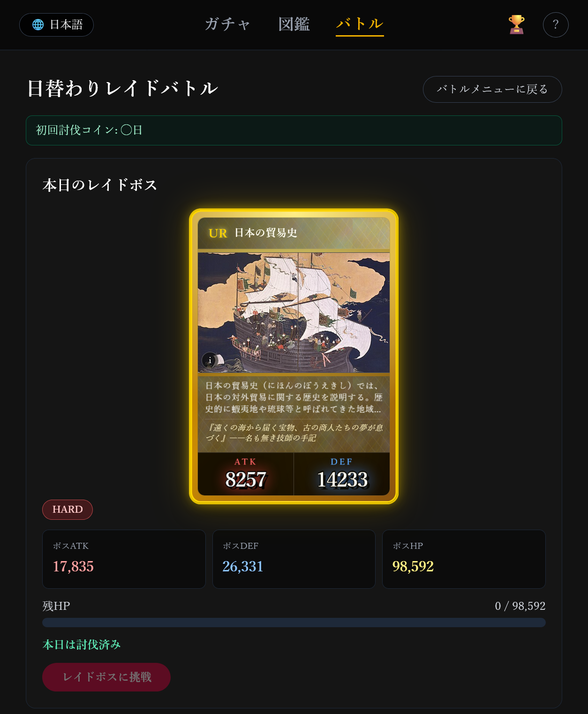Click the HARD difficulty badge

[x=68, y=509]
